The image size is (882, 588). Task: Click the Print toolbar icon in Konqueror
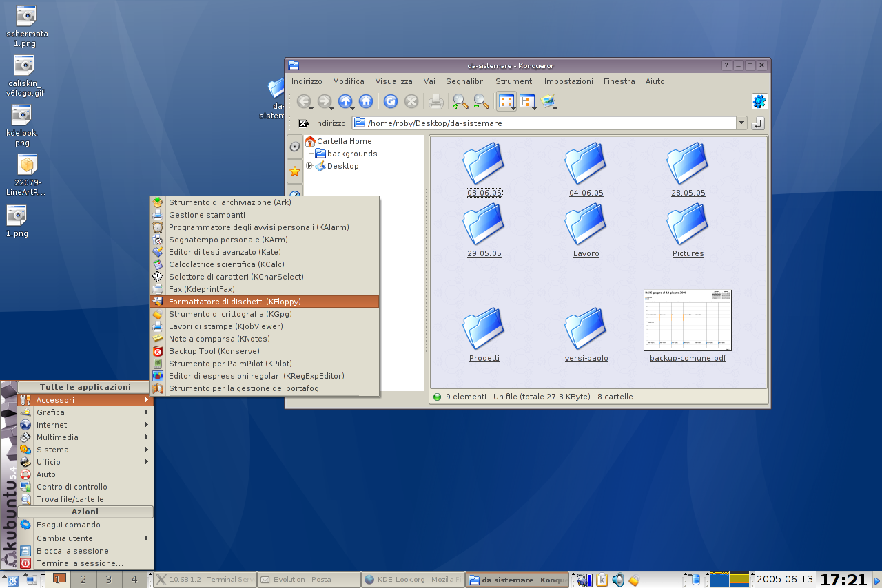pos(436,102)
